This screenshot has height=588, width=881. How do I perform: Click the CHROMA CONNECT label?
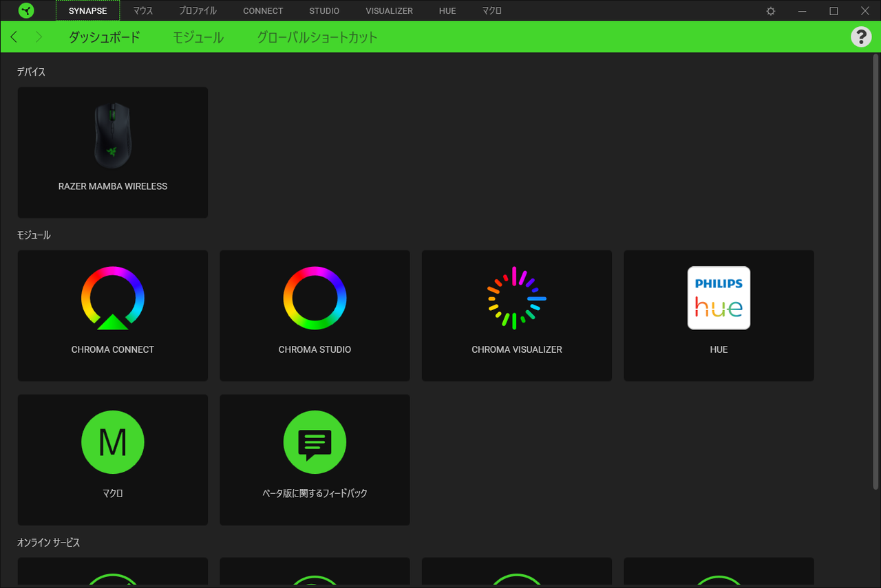click(113, 349)
